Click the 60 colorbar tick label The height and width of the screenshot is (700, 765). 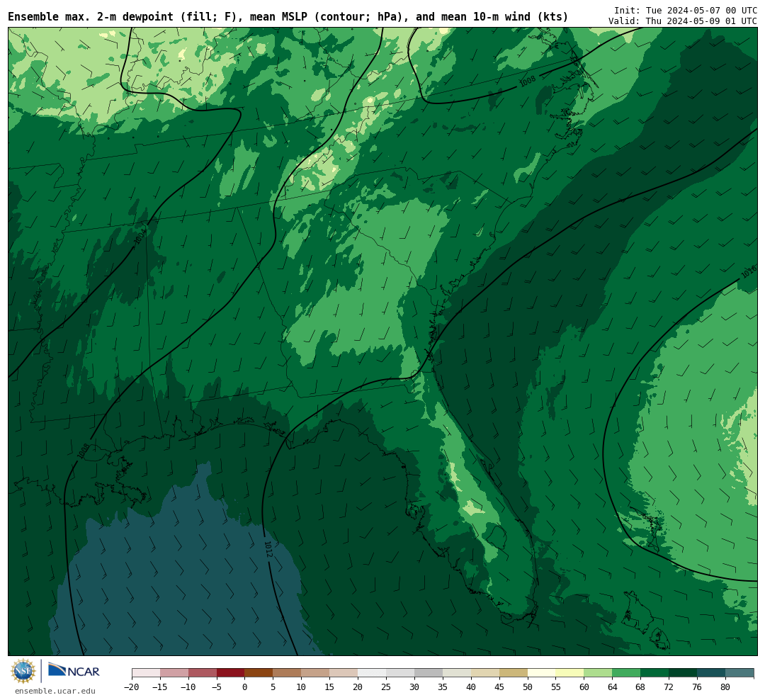[584, 687]
